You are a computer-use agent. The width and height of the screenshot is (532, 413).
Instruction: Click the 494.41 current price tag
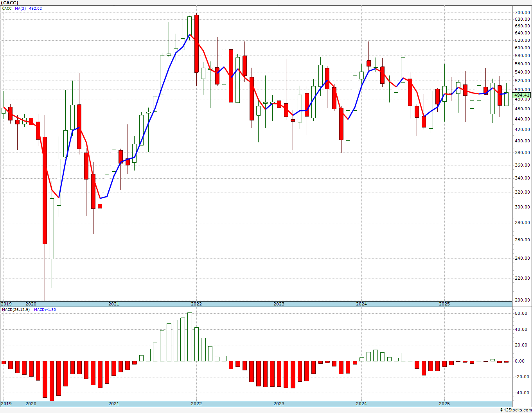tap(522, 95)
